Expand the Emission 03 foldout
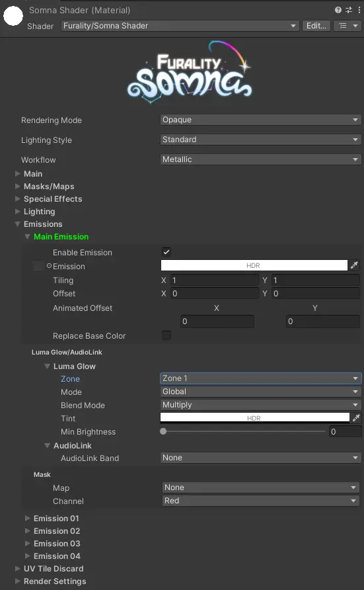 tap(28, 543)
